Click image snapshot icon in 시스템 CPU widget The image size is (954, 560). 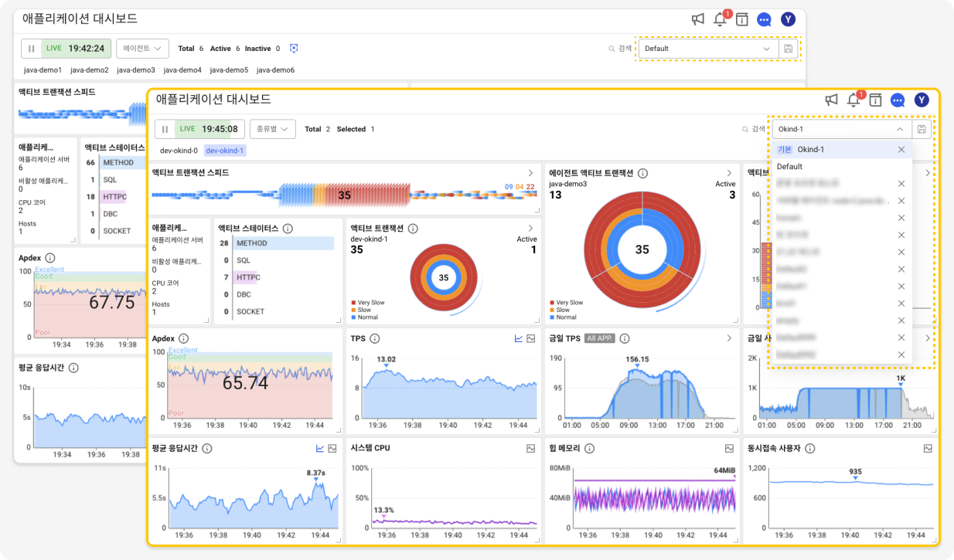coord(531,448)
